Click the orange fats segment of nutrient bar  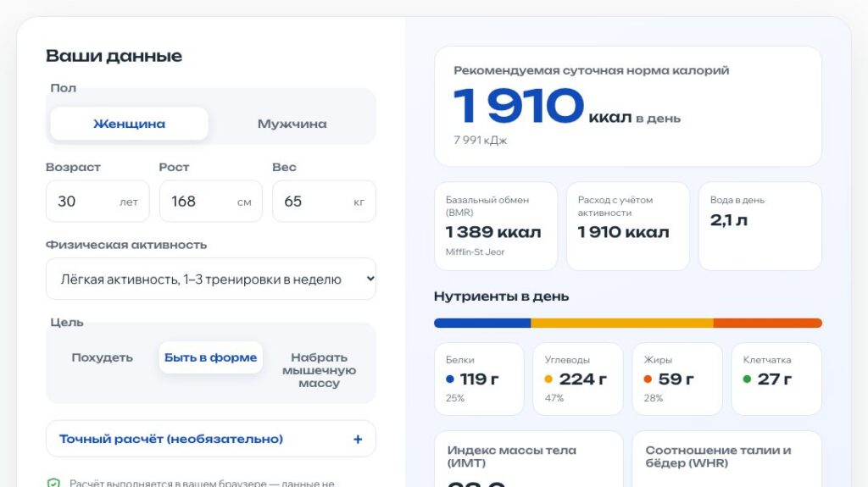coord(768,323)
